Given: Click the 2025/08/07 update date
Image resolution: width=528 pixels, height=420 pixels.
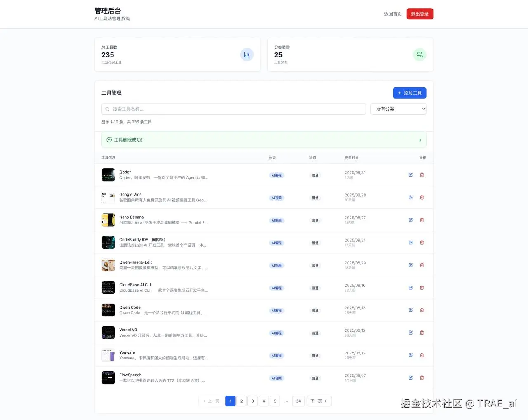Looking at the screenshot, I should click(355, 376).
